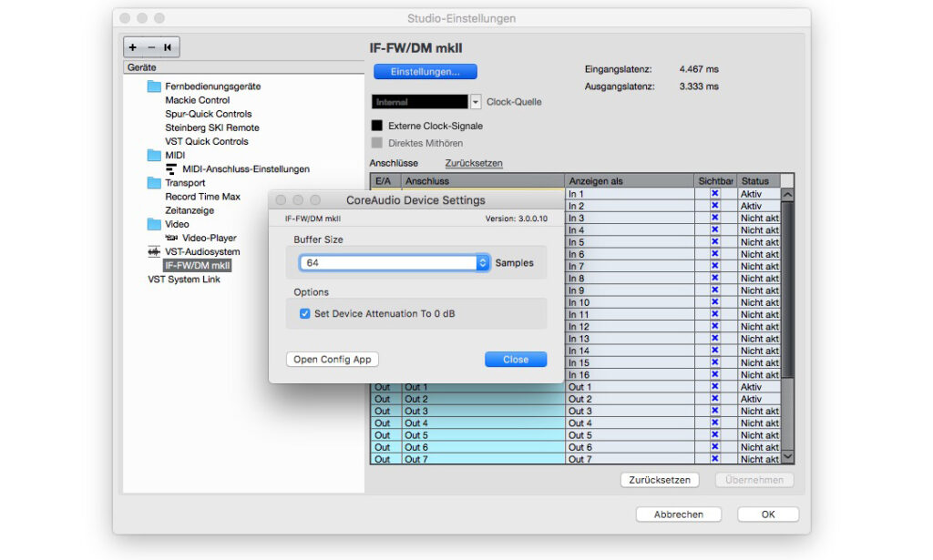Toggle visibility of the Out 6 port
Screen dimensions: 933x560
click(714, 447)
